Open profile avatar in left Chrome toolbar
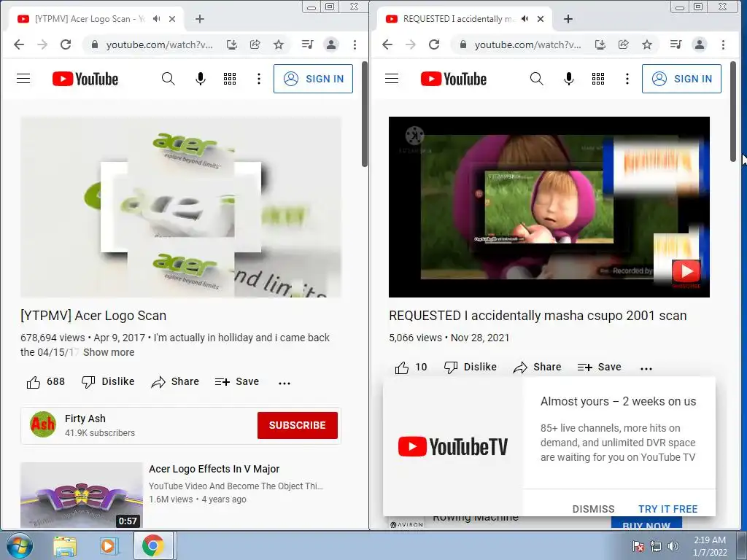This screenshot has height=560, width=747. click(330, 44)
